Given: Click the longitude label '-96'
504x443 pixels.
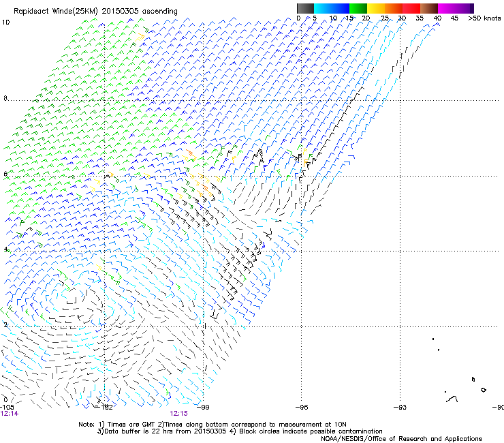Looking at the screenshot, I should click(x=302, y=408).
